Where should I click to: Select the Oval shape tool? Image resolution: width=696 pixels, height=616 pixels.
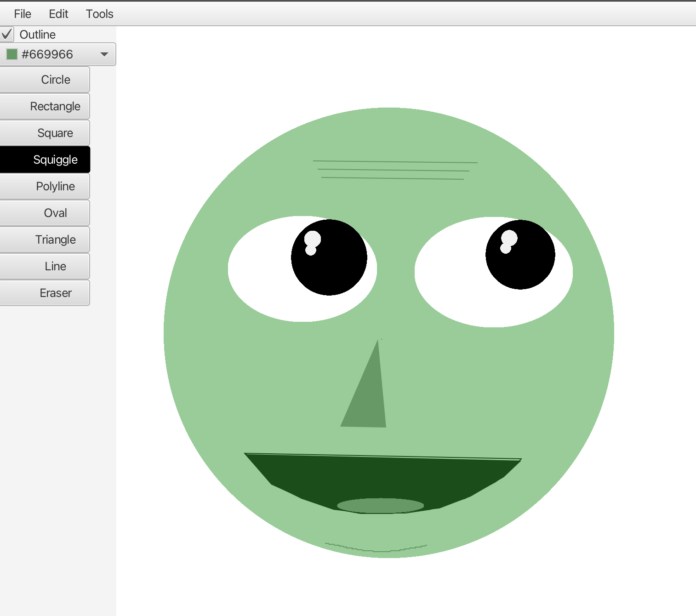pyautogui.click(x=45, y=213)
